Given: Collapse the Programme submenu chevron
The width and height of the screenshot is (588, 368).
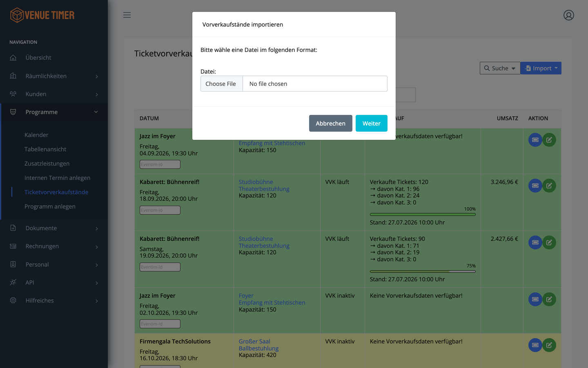Looking at the screenshot, I should point(96,112).
